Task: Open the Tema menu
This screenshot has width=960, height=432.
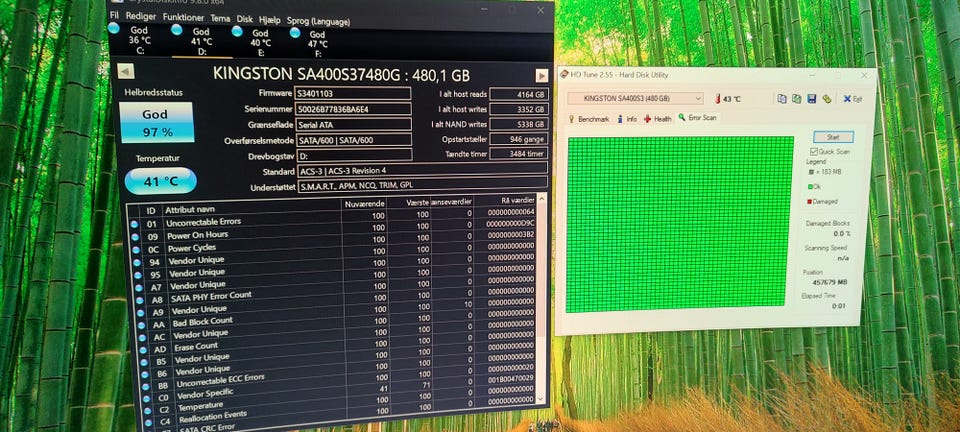Action: click(x=220, y=18)
